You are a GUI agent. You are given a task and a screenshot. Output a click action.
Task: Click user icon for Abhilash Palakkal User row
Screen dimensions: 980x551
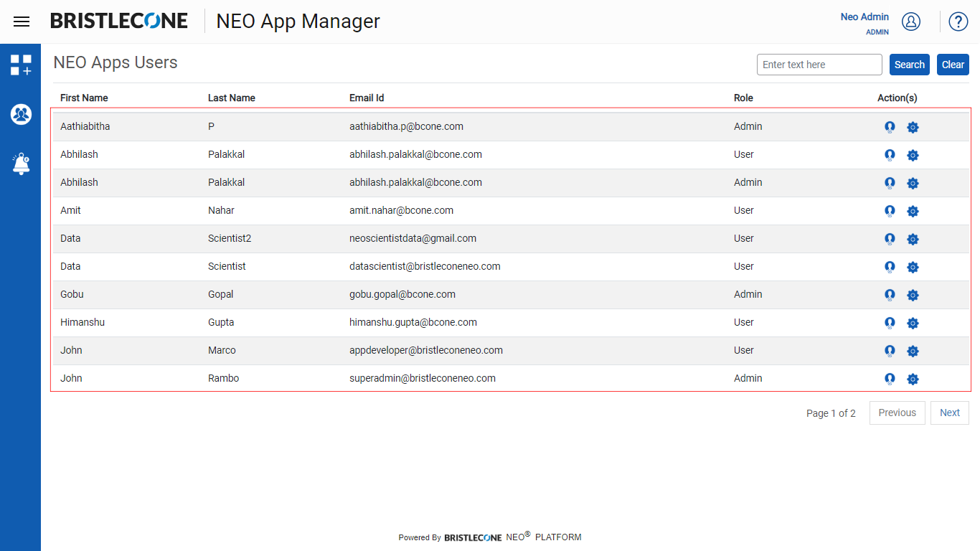(890, 155)
